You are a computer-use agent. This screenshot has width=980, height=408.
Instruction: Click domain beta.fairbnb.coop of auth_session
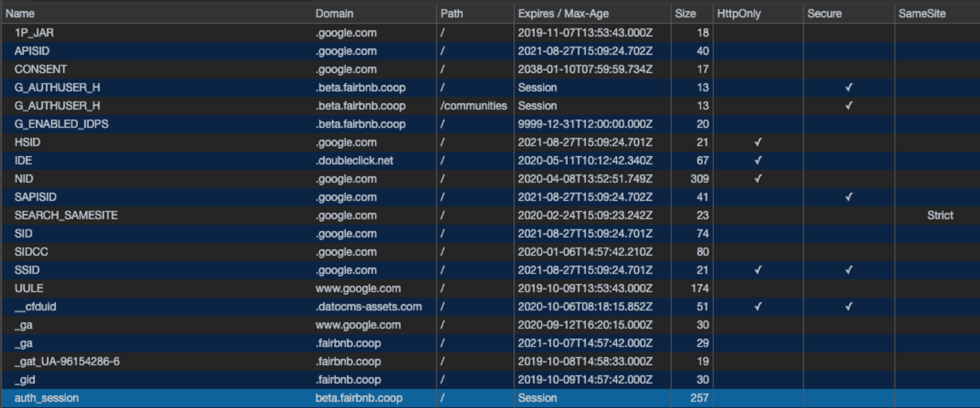pyautogui.click(x=359, y=398)
